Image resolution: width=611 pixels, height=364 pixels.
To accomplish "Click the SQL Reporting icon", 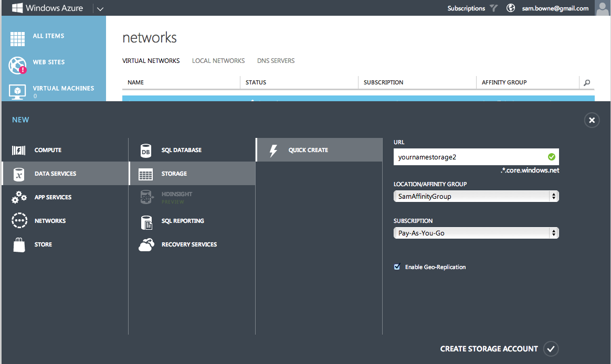I will point(146,221).
